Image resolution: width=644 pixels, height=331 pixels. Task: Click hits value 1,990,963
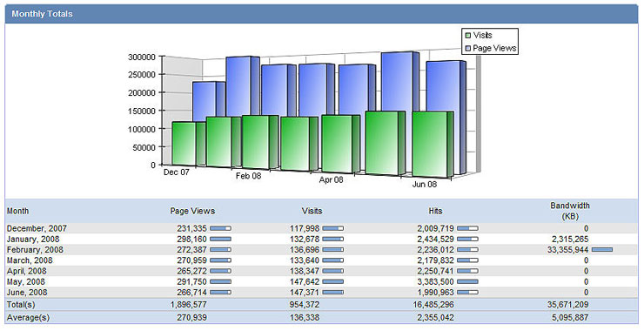click(436, 293)
